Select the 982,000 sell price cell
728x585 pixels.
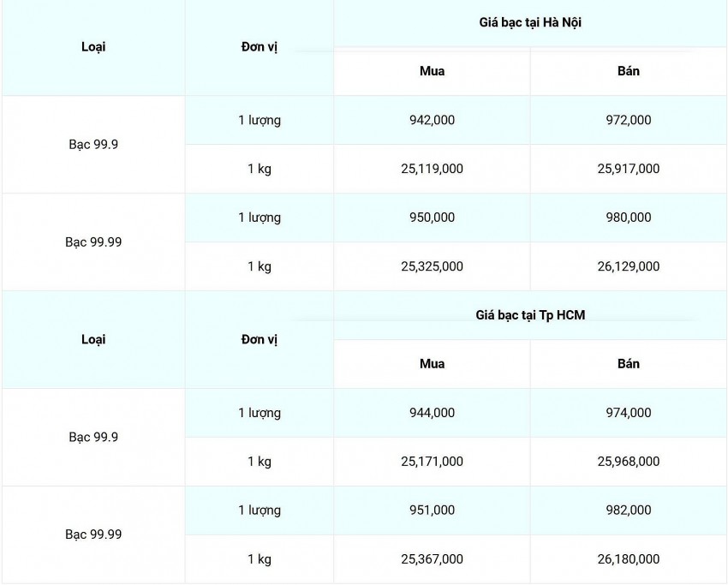pyautogui.click(x=628, y=510)
